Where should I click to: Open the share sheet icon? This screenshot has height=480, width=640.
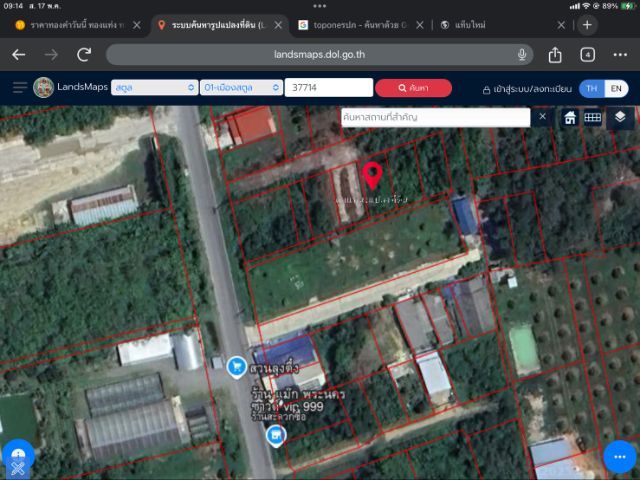point(555,55)
